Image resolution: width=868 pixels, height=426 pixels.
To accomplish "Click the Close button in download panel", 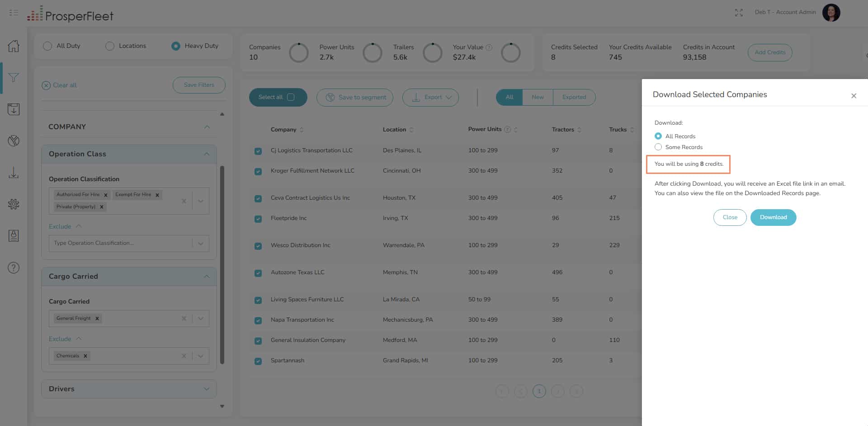I will 730,217.
